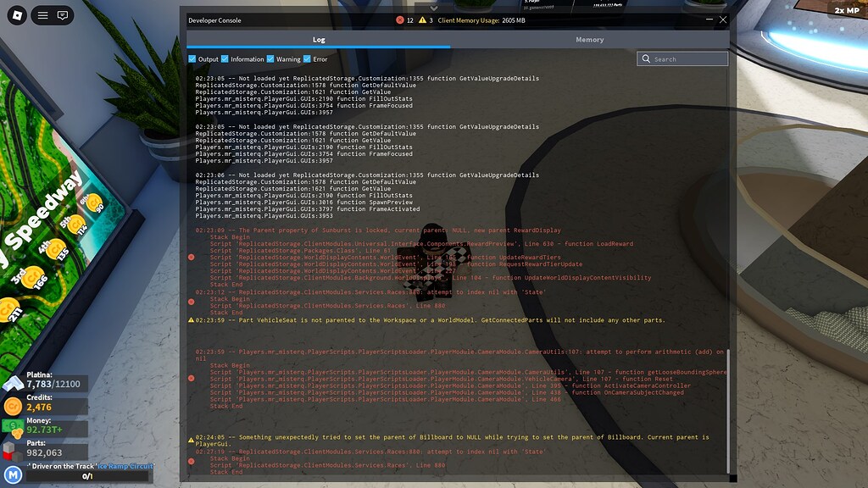The height and width of the screenshot is (488, 868).
Task: Click error marker beside 02:23:12 Races error
Action: [191, 302]
